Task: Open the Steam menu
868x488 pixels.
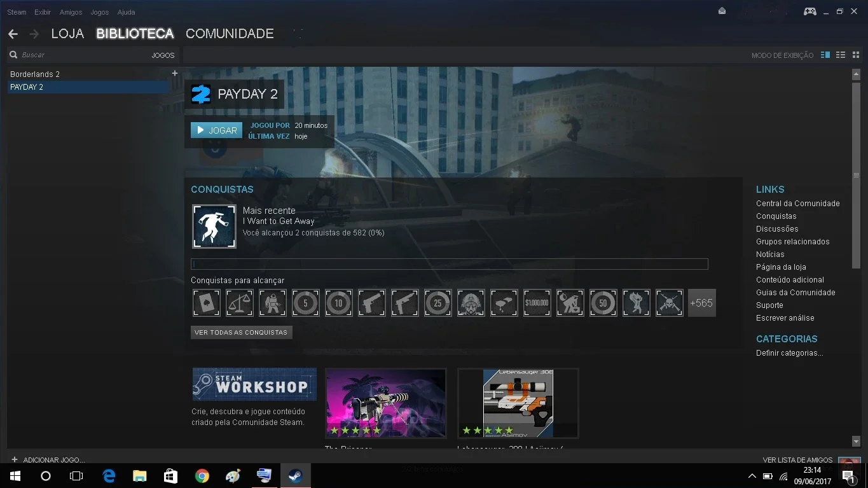Action: [17, 12]
